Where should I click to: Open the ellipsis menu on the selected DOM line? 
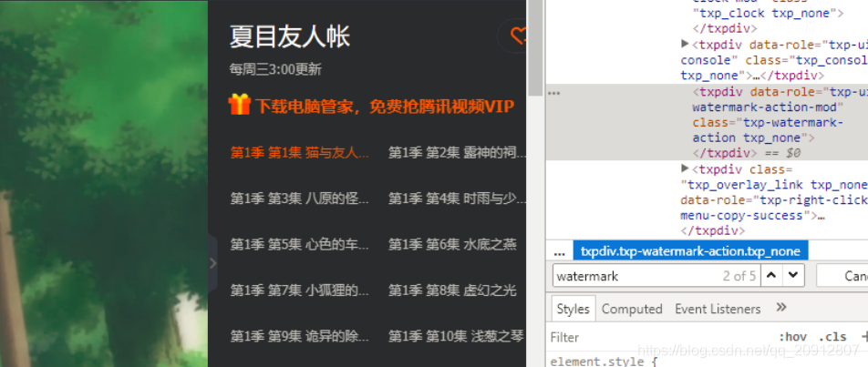tap(553, 94)
